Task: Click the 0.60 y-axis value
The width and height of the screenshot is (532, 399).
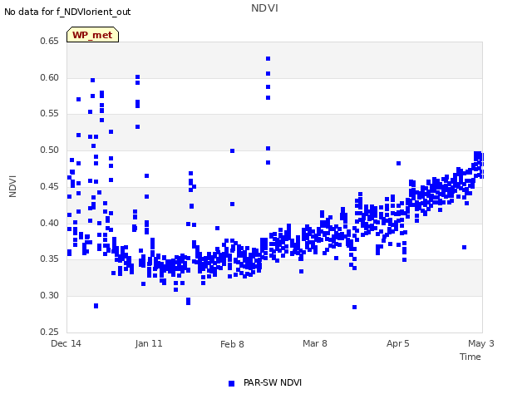Action: point(49,77)
